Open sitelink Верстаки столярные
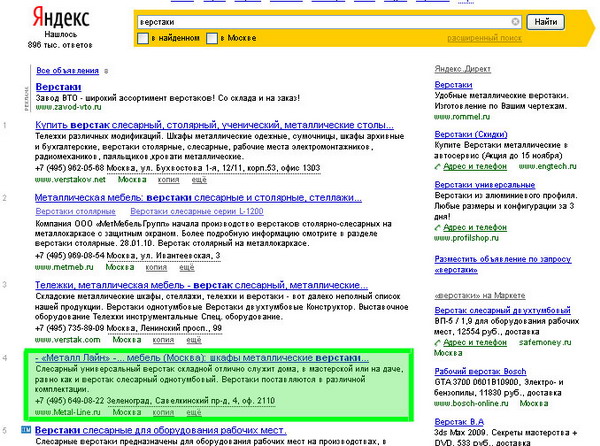 75,211
